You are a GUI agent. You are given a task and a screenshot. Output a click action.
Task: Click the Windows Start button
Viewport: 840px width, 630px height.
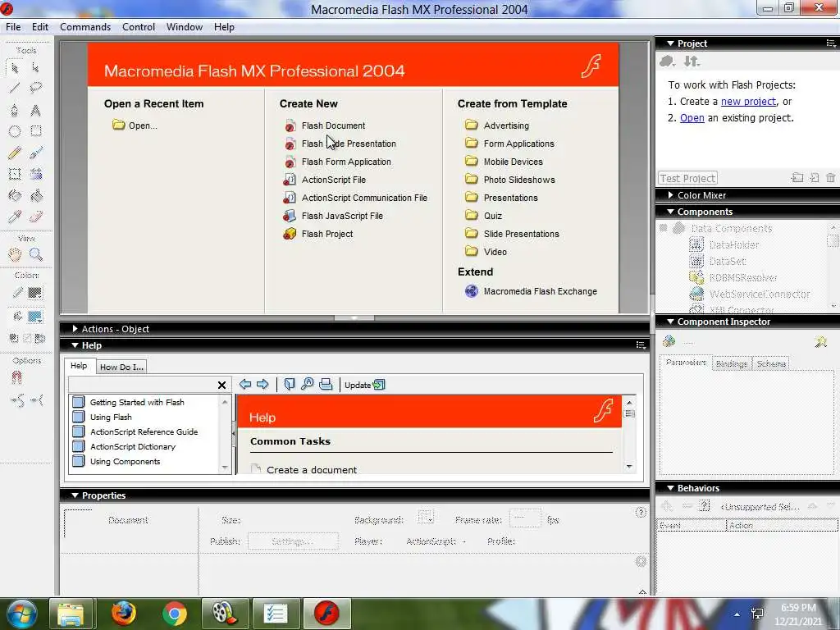coord(22,614)
